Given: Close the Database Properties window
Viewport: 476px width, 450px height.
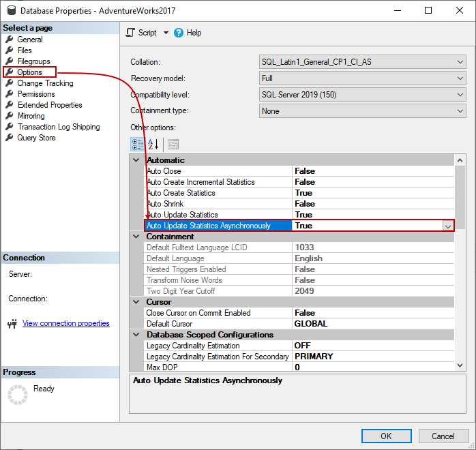Looking at the screenshot, I should click(x=460, y=10).
